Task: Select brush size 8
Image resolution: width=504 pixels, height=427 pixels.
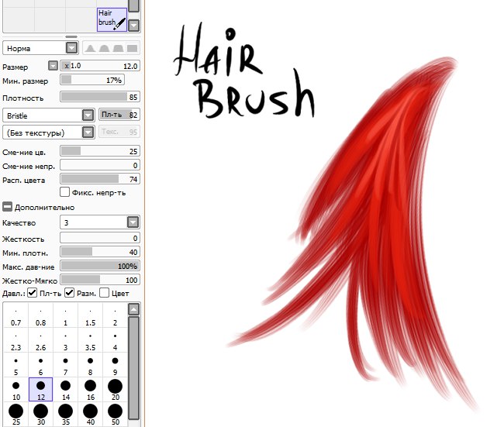Action: pyautogui.click(x=90, y=365)
